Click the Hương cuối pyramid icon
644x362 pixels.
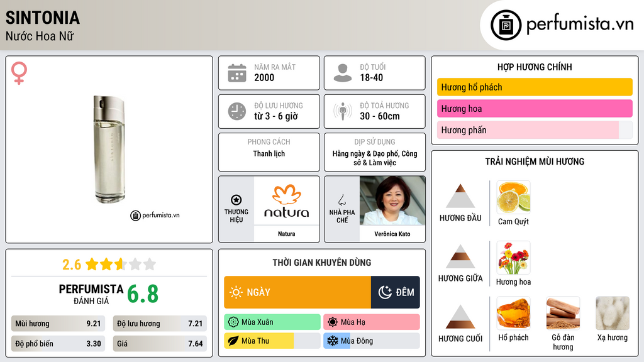coord(460,317)
